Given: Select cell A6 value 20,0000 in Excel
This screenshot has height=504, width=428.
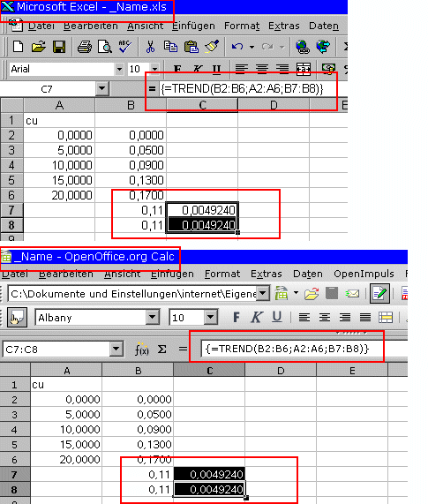Looking at the screenshot, I should point(59,195).
